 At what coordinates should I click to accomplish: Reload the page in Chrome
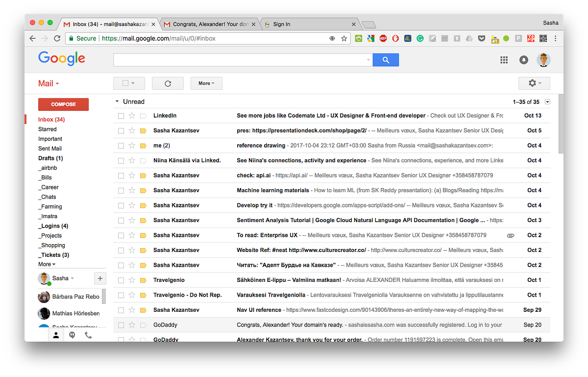(57, 38)
